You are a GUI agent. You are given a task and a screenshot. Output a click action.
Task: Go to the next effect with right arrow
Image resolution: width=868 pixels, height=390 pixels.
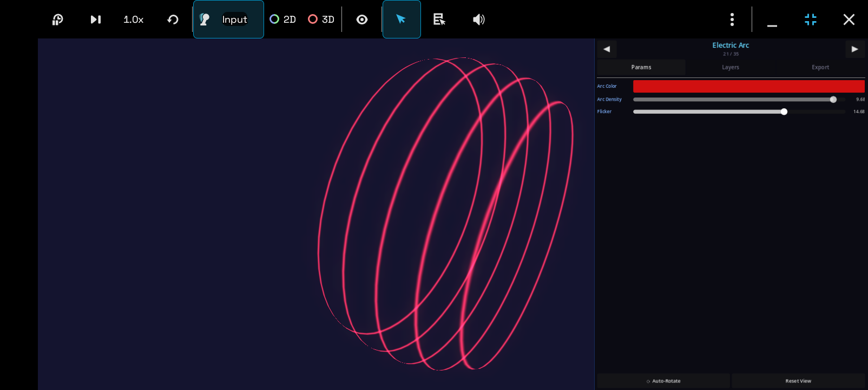855,49
